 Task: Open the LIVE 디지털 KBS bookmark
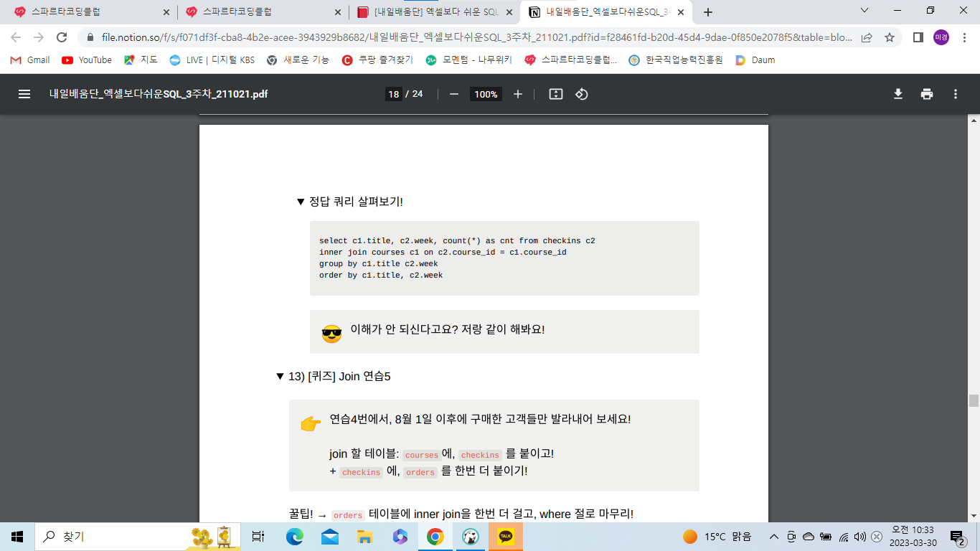click(x=212, y=60)
